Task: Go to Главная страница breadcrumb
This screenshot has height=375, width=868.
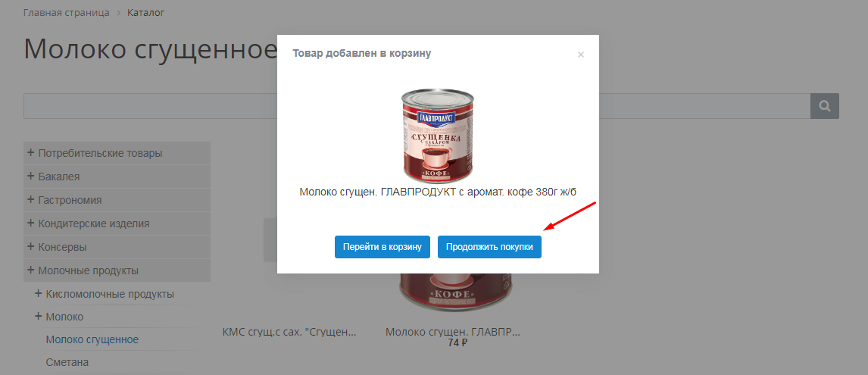Action: [x=67, y=12]
